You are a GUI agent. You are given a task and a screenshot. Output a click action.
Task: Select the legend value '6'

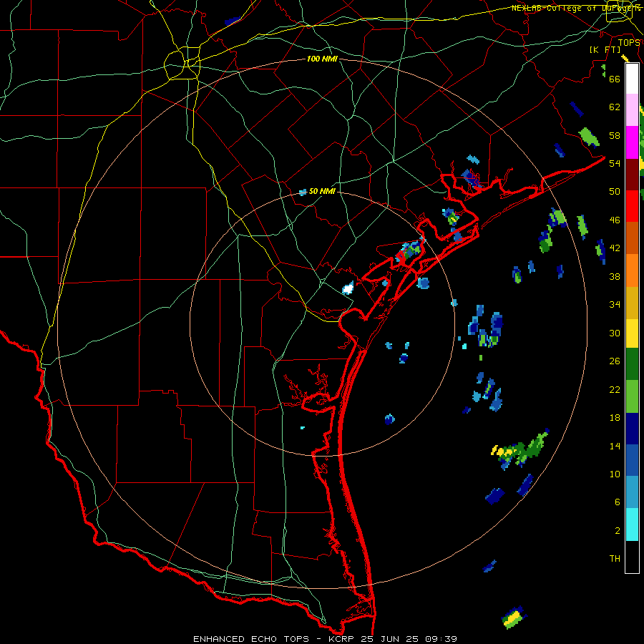(x=618, y=502)
